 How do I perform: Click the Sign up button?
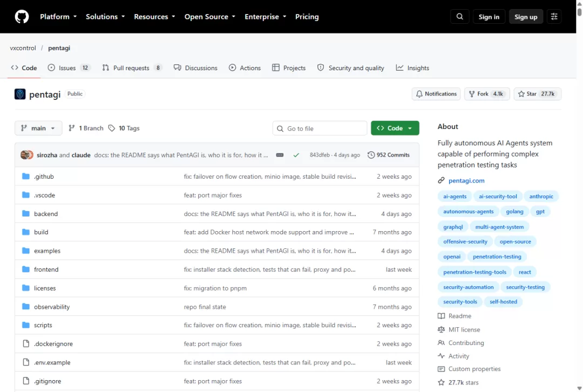click(x=526, y=17)
